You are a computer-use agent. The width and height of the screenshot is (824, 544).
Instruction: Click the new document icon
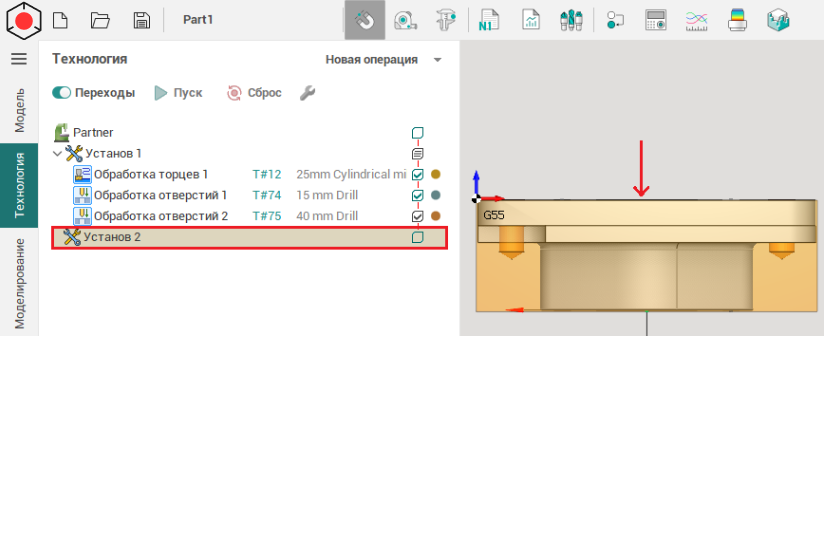(x=60, y=20)
